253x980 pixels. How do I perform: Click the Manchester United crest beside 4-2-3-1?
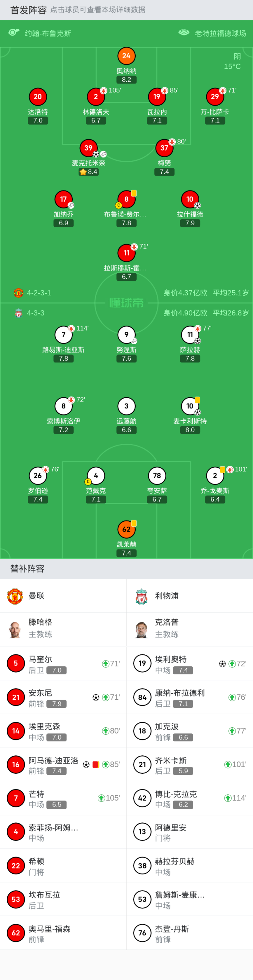[x=18, y=293]
